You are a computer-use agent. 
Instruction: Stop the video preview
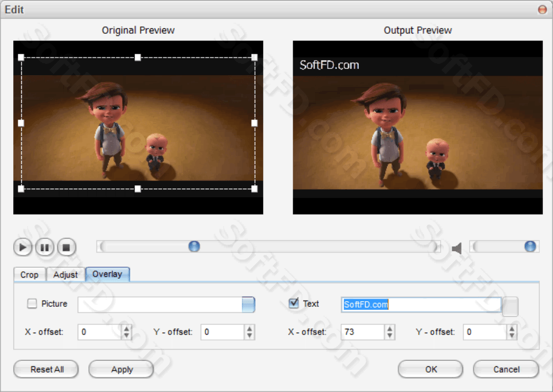66,247
